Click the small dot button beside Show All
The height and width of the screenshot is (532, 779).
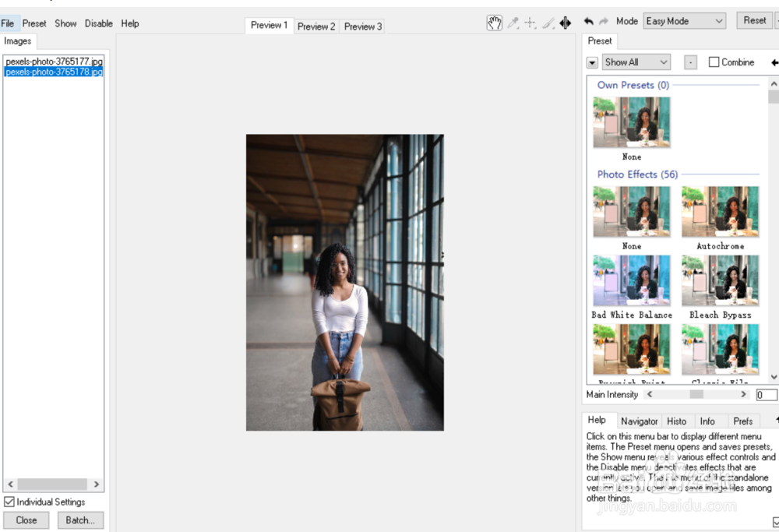pyautogui.click(x=690, y=62)
